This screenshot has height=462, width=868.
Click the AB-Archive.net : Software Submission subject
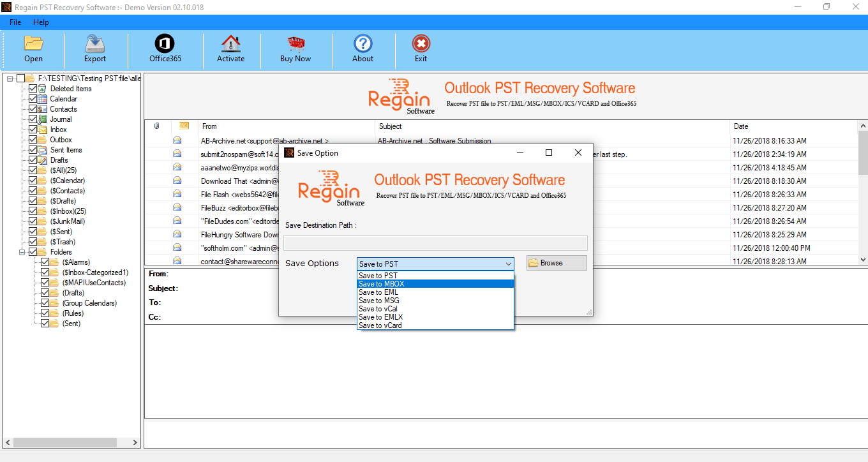click(435, 140)
